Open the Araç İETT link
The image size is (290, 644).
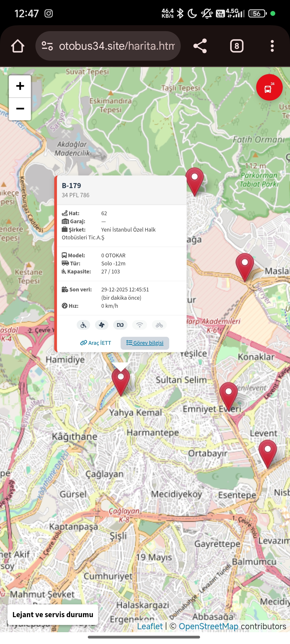pyautogui.click(x=96, y=343)
